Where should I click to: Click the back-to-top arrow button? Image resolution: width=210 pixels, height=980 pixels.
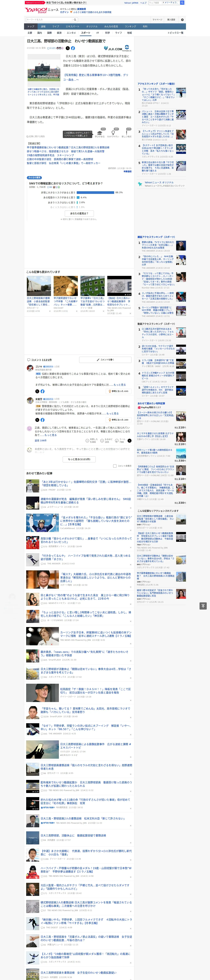click(203, 606)
